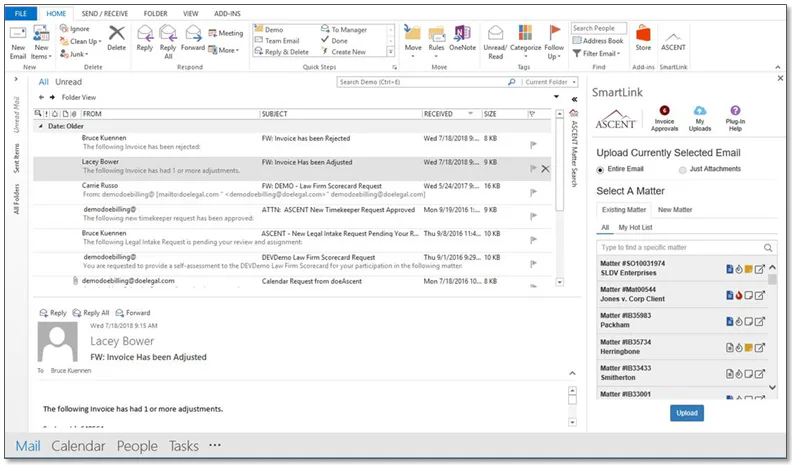This screenshot has height=465, width=792.
Task: Open the FILE tab
Action: (x=21, y=14)
